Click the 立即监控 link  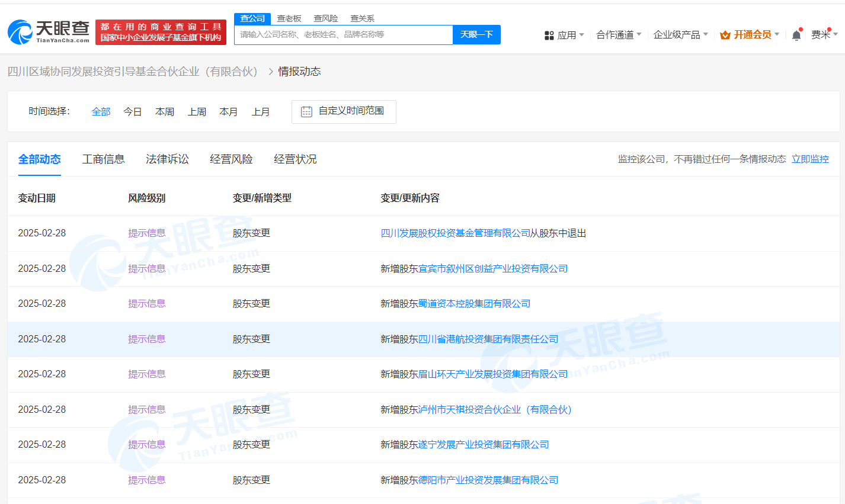click(x=810, y=159)
